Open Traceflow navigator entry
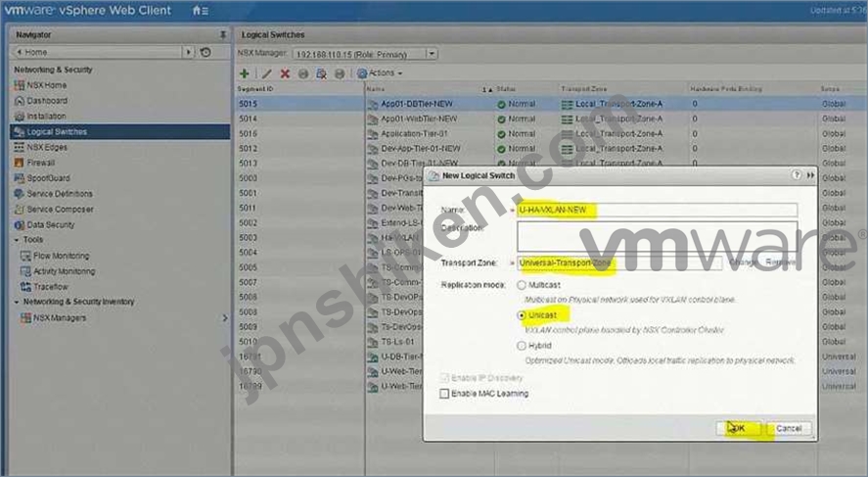 tap(50, 287)
